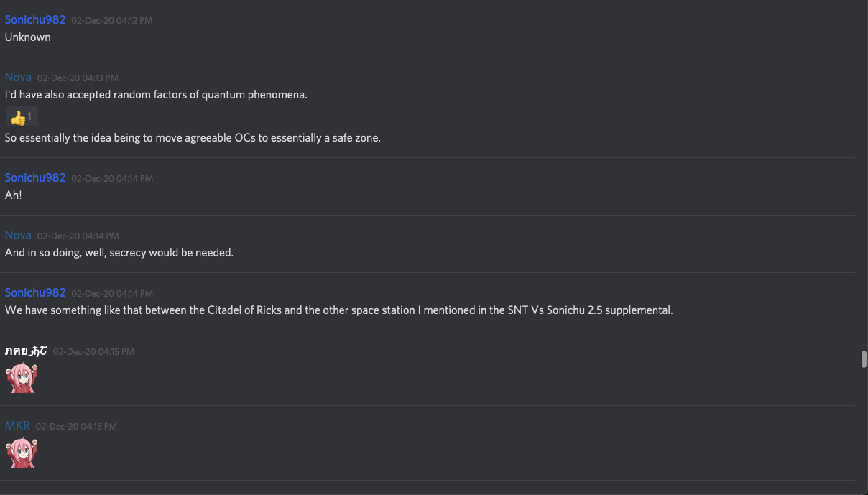Open MKR's user profile
This screenshot has height=495, width=868.
coord(17,426)
